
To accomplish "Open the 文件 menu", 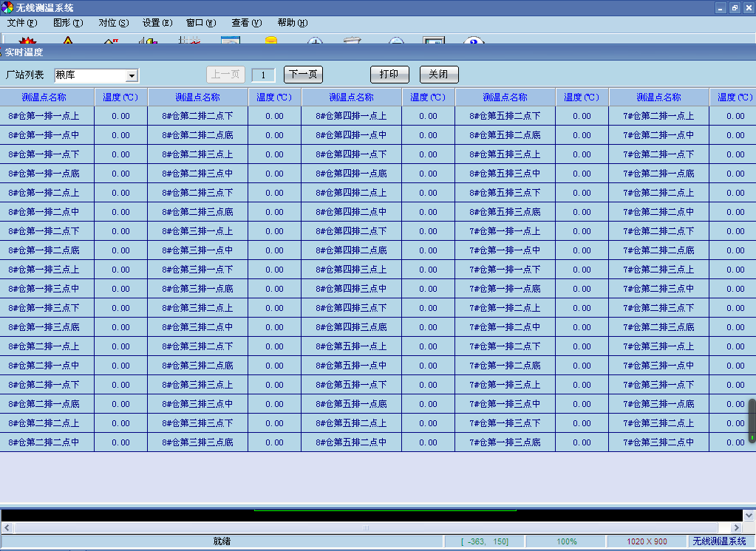I will click(x=21, y=23).
